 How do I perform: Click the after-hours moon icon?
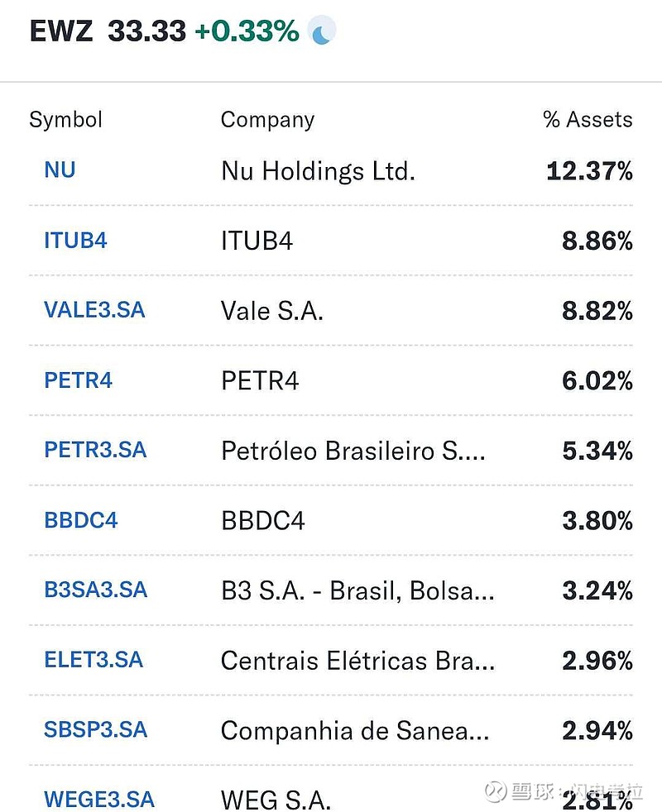tap(321, 32)
